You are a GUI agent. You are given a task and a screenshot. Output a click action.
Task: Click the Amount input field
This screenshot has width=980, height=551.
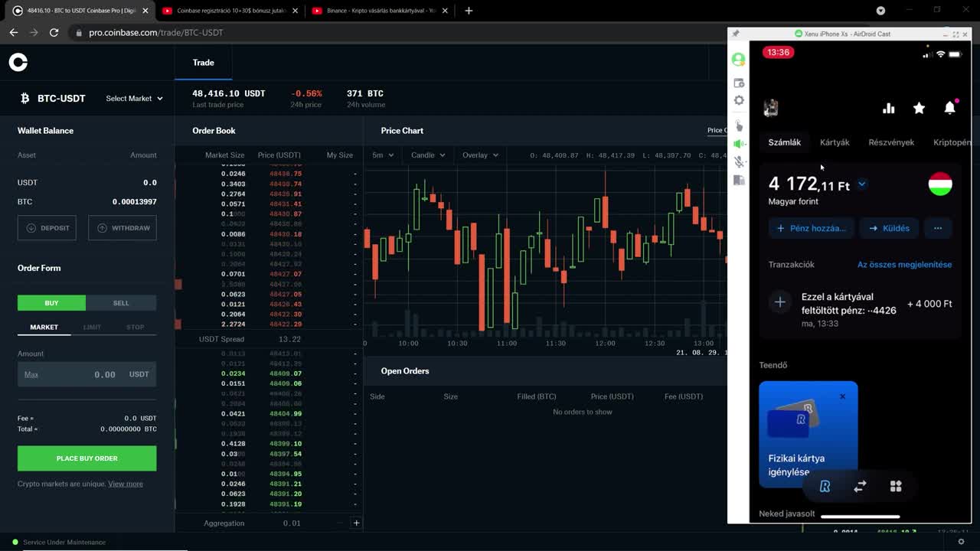click(x=87, y=374)
